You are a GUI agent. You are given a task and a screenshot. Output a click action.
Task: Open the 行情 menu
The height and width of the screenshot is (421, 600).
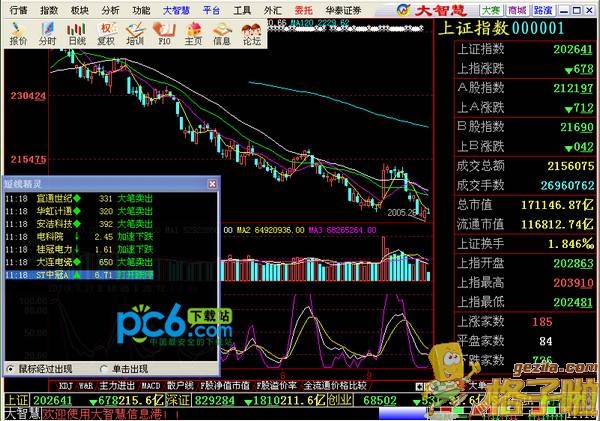coord(18,10)
